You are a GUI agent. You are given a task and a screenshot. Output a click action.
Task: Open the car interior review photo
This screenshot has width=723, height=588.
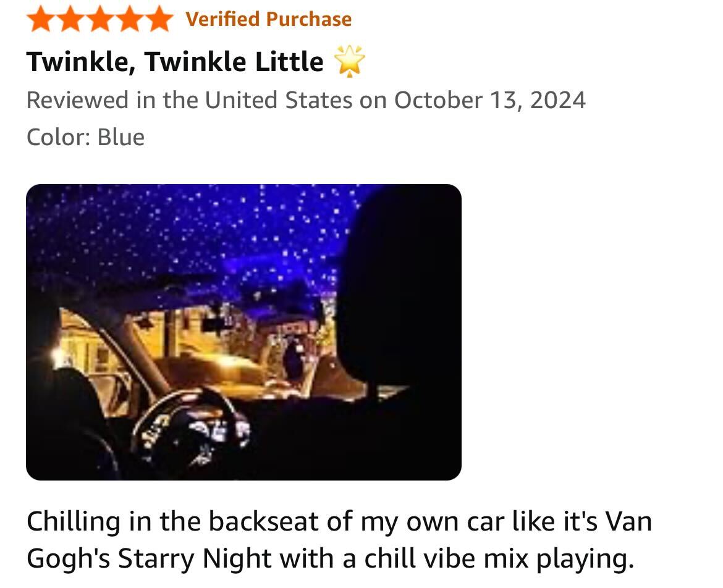tap(243, 332)
